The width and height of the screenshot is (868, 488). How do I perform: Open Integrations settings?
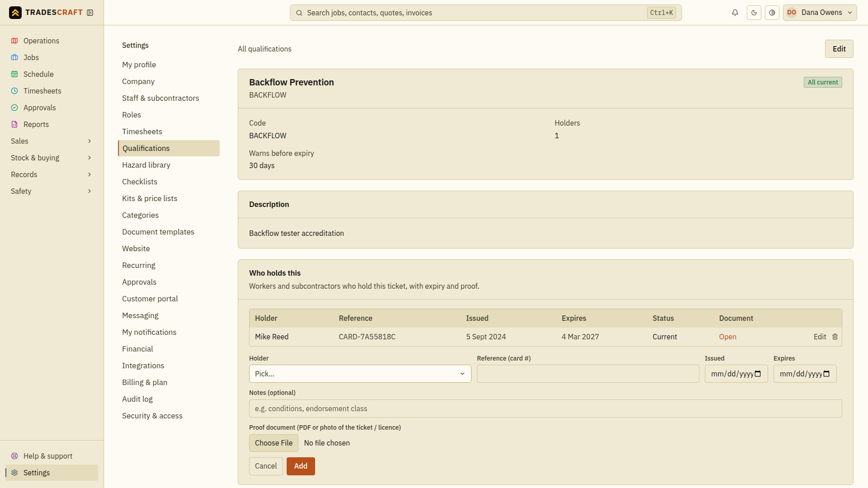point(169,366)
